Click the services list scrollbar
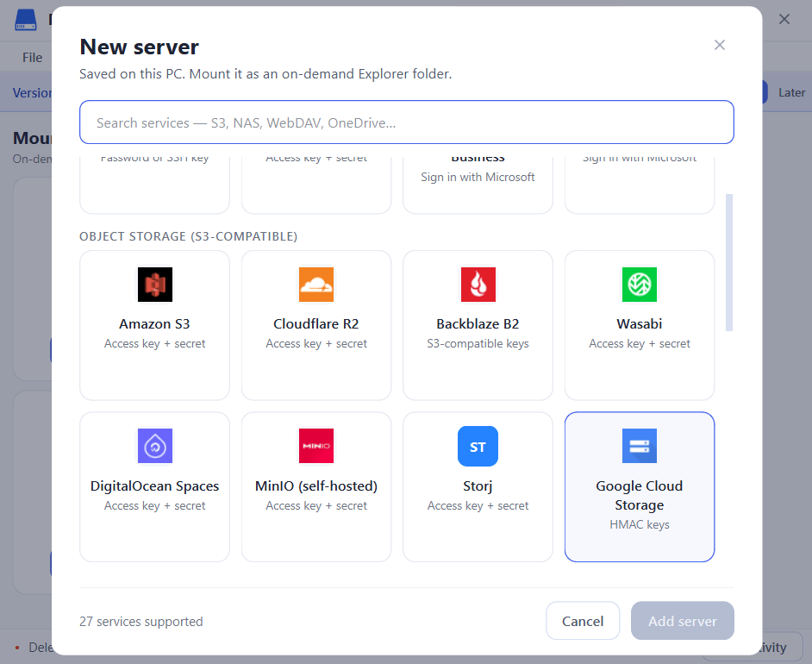 pyautogui.click(x=729, y=262)
